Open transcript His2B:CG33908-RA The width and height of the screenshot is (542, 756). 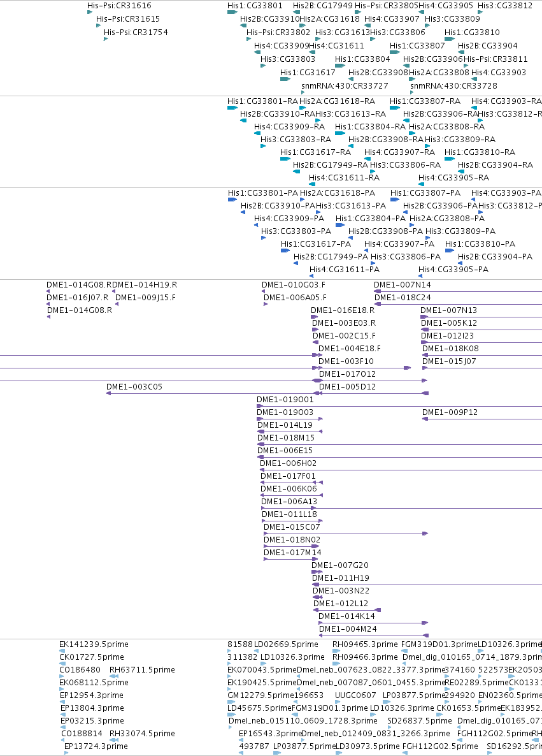(385, 140)
